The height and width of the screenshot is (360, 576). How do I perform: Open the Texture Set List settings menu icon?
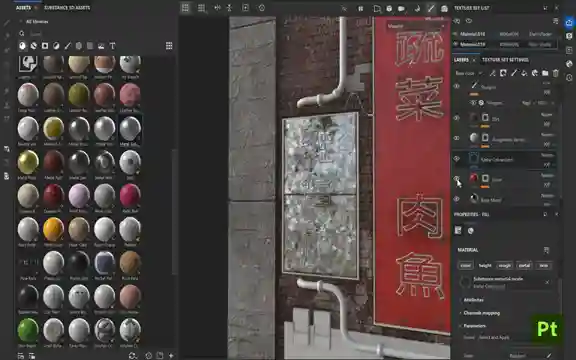coord(555,21)
